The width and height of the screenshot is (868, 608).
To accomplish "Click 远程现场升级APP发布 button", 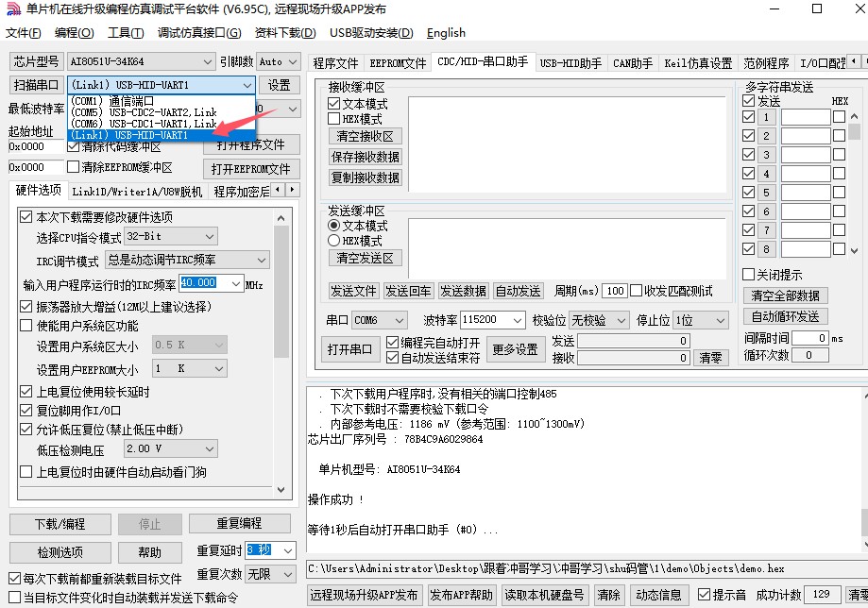I will coord(364,595).
